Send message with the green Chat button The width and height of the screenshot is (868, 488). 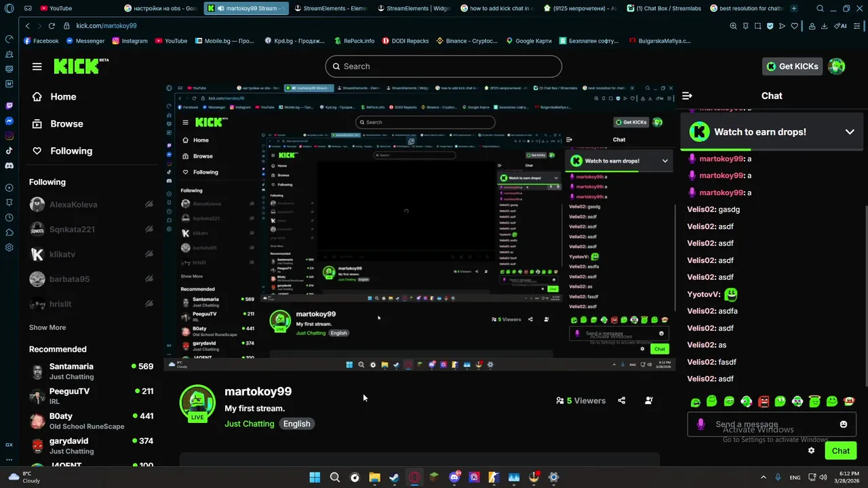click(x=840, y=451)
